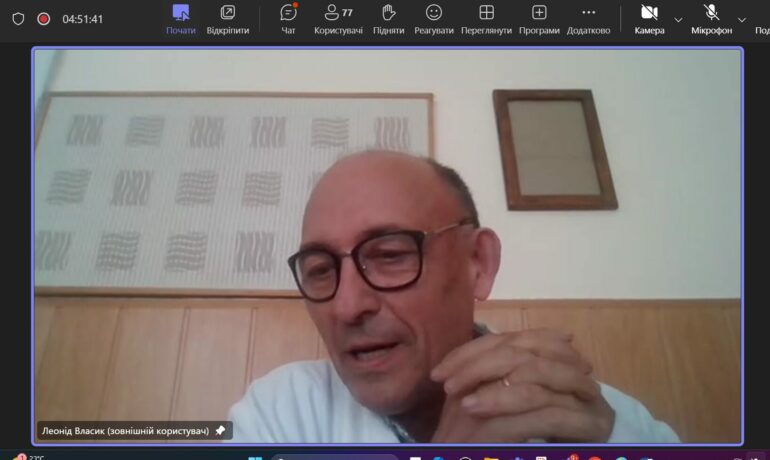770x460 pixels.
Task: Open the Переглянути view options
Action: pos(486,18)
